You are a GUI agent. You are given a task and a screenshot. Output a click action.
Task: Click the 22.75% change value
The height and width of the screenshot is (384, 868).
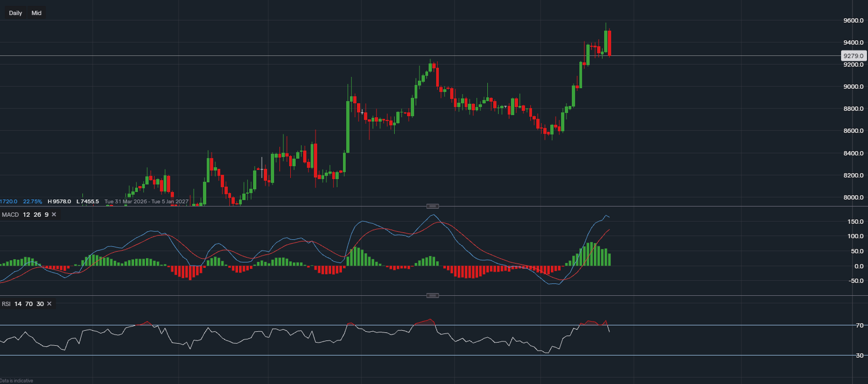(x=32, y=202)
